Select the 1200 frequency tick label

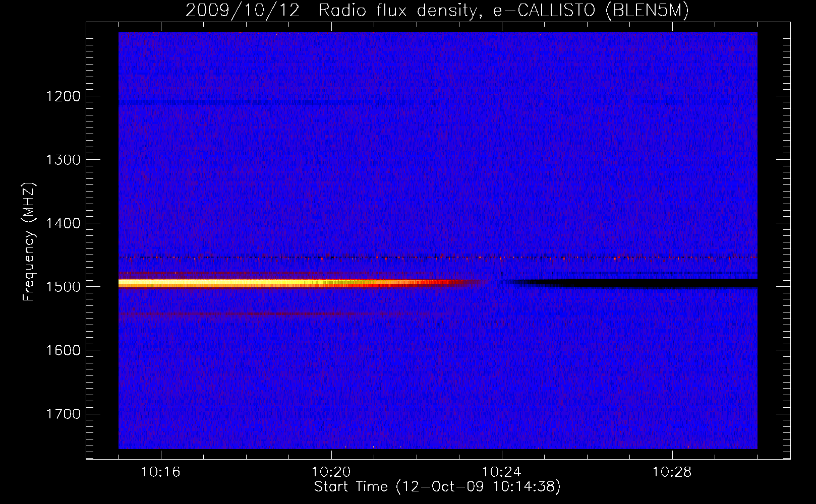pos(63,96)
